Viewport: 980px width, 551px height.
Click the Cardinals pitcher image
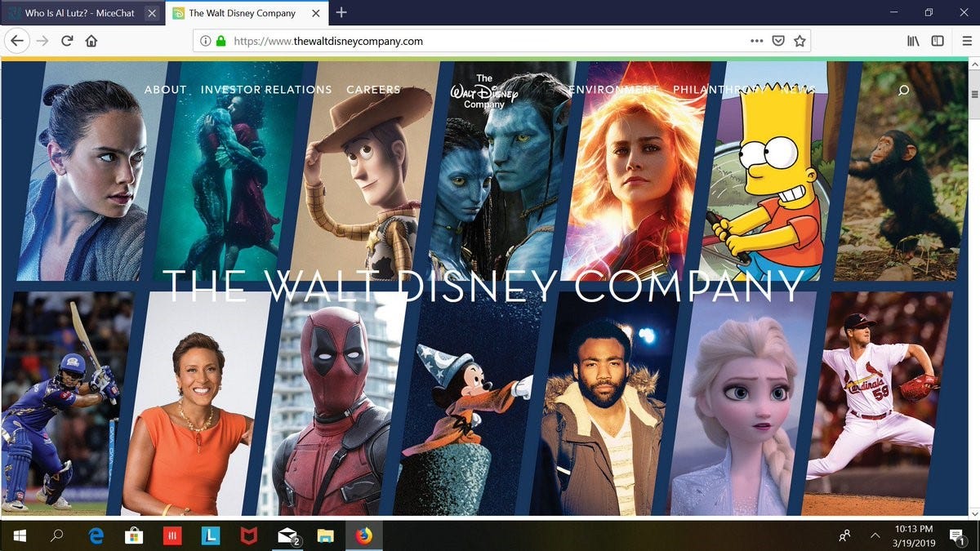tap(880, 403)
